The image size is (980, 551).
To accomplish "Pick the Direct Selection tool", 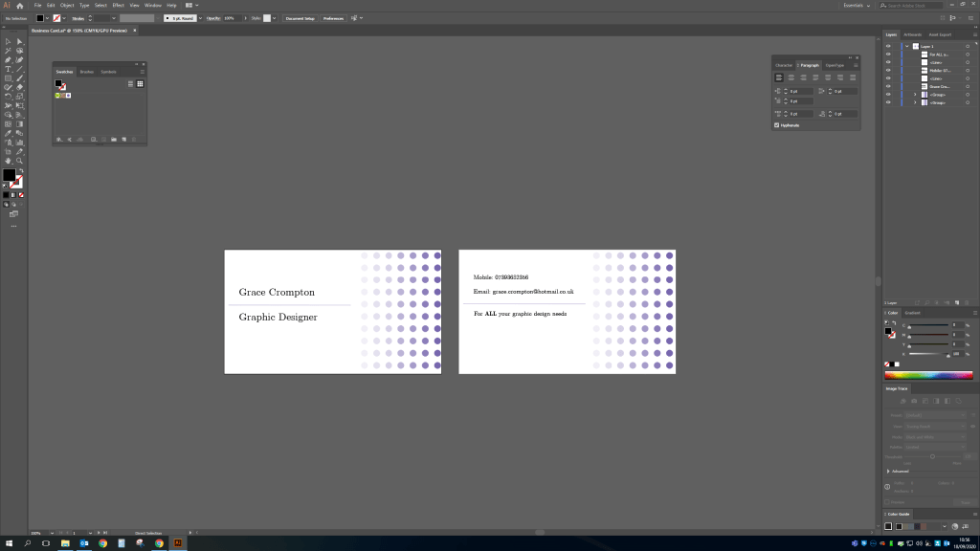I will pos(19,41).
